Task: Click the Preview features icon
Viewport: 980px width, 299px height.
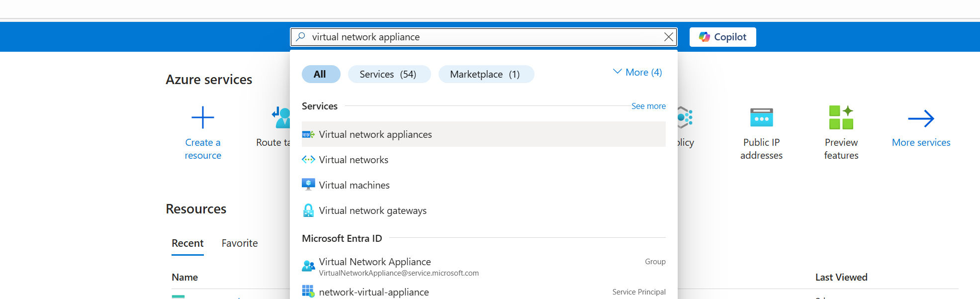Action: click(x=841, y=117)
